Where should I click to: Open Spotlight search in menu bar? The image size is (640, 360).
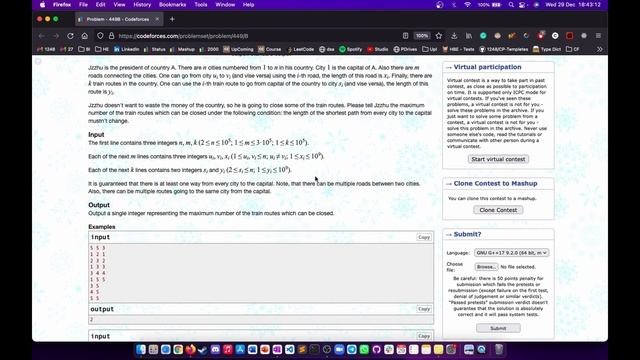tap(511, 5)
